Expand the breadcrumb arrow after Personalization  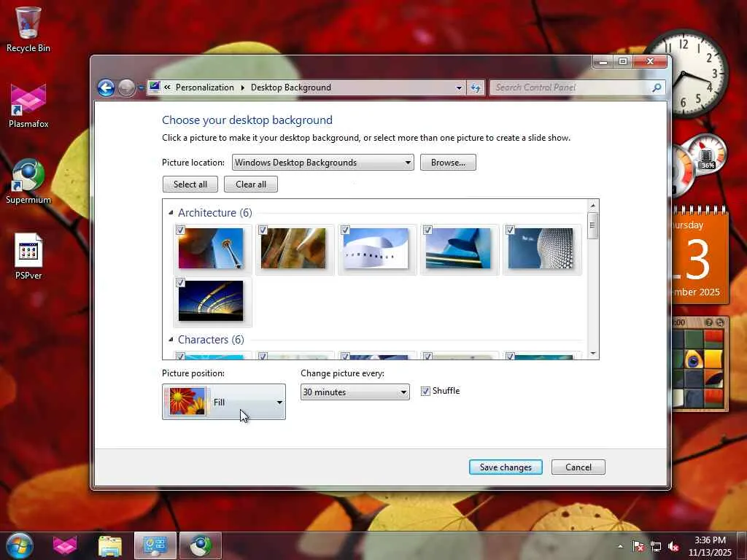[242, 87]
